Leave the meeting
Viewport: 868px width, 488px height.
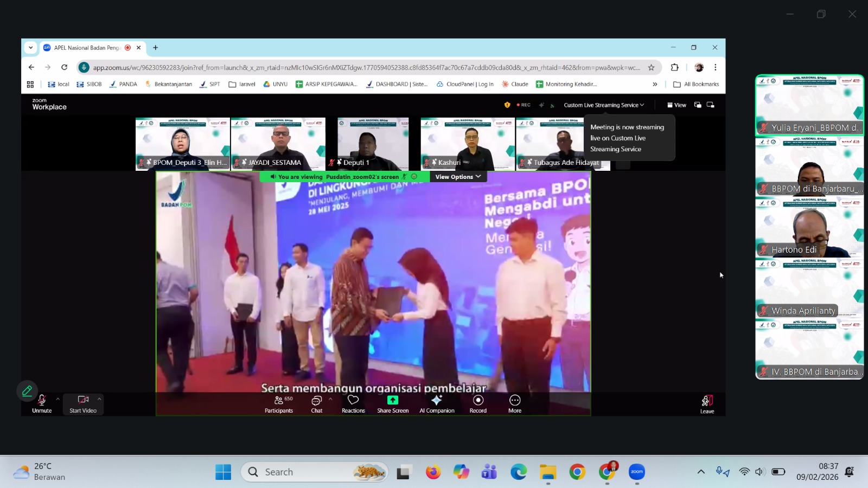[x=707, y=404]
